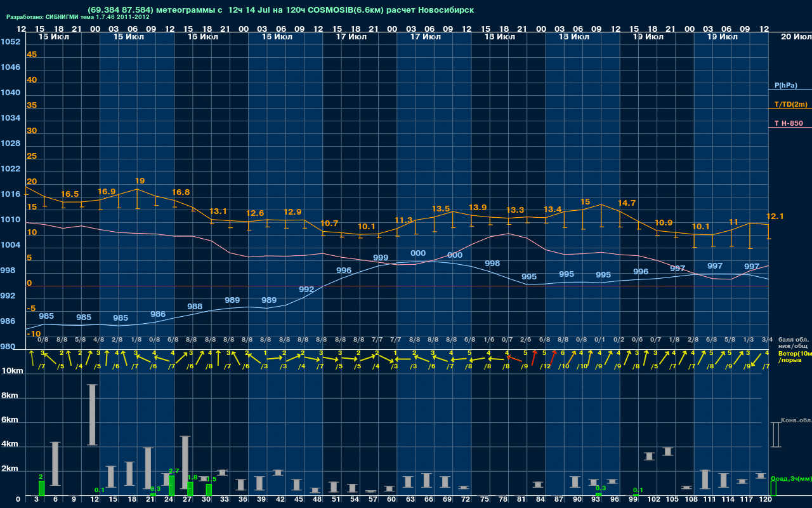Click precipitation amount '1.5'
812x508 pixels.
(211, 479)
